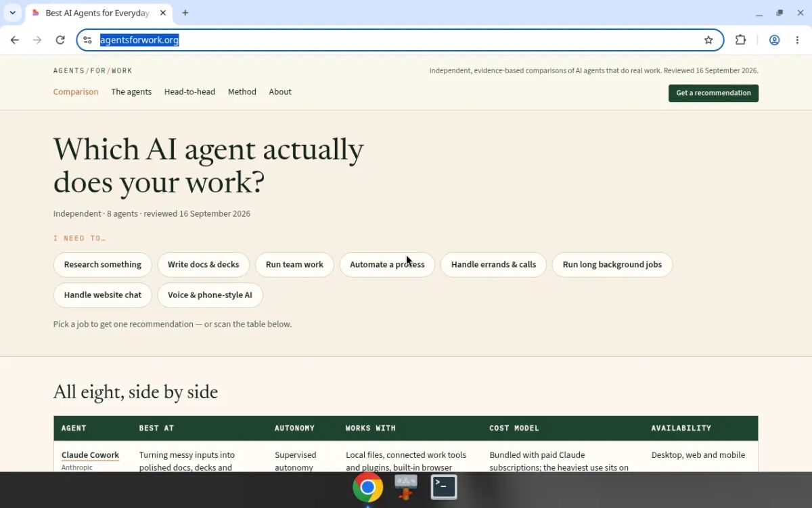Open Method nav item

coord(242,92)
